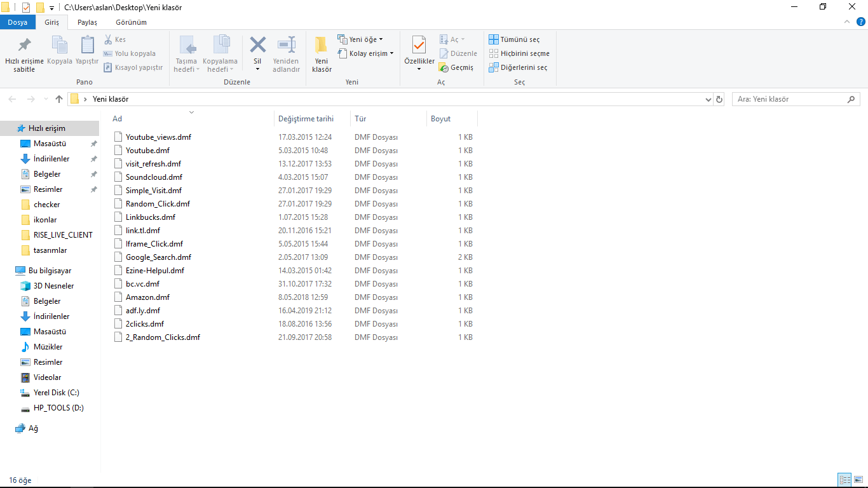Open checker folder in sidebar
The height and width of the screenshot is (488, 868).
[x=46, y=205]
